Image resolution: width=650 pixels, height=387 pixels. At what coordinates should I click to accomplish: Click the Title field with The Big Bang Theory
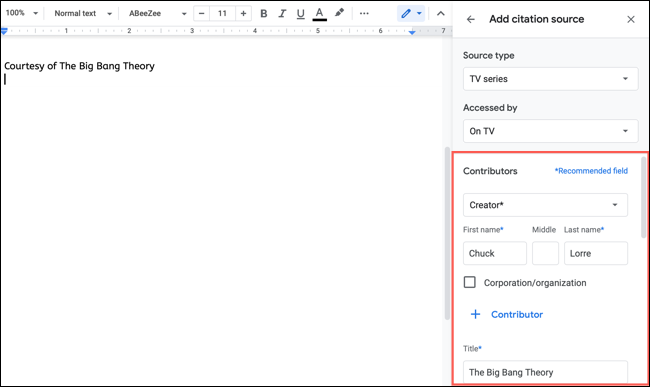[x=545, y=372]
